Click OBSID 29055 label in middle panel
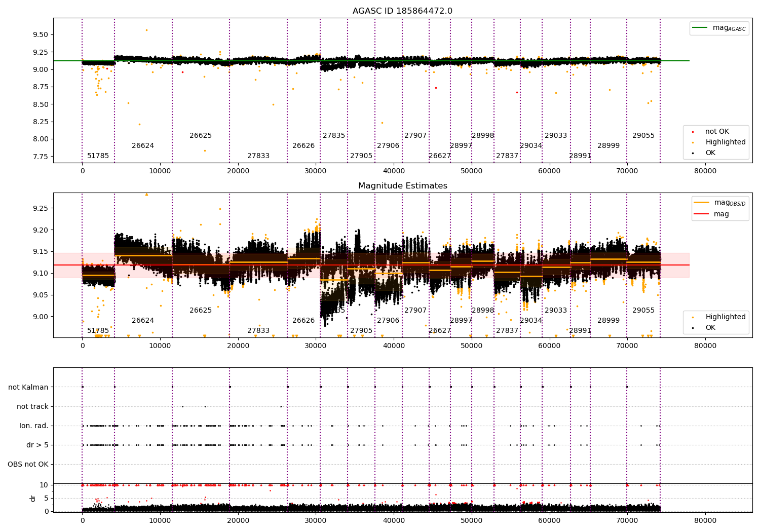 [643, 311]
